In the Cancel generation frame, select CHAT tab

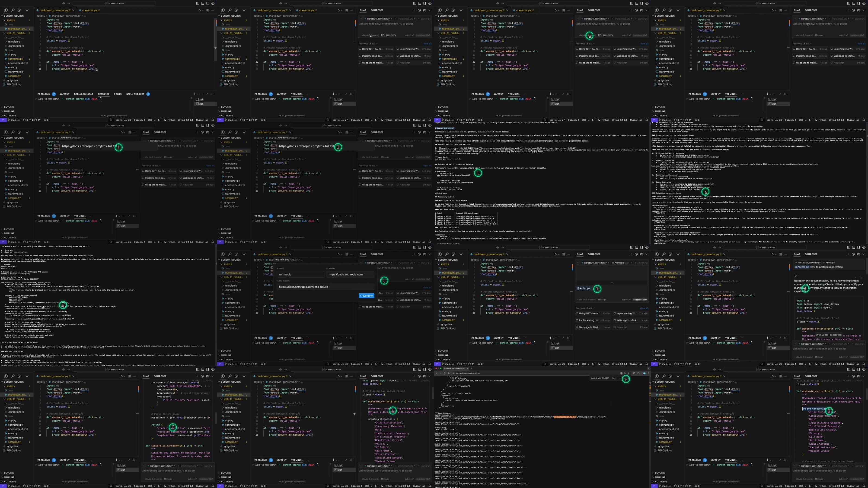[x=797, y=254]
